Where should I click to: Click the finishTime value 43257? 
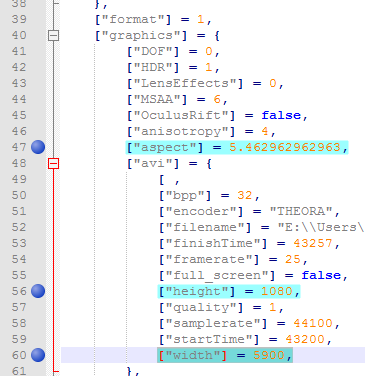click(x=313, y=243)
